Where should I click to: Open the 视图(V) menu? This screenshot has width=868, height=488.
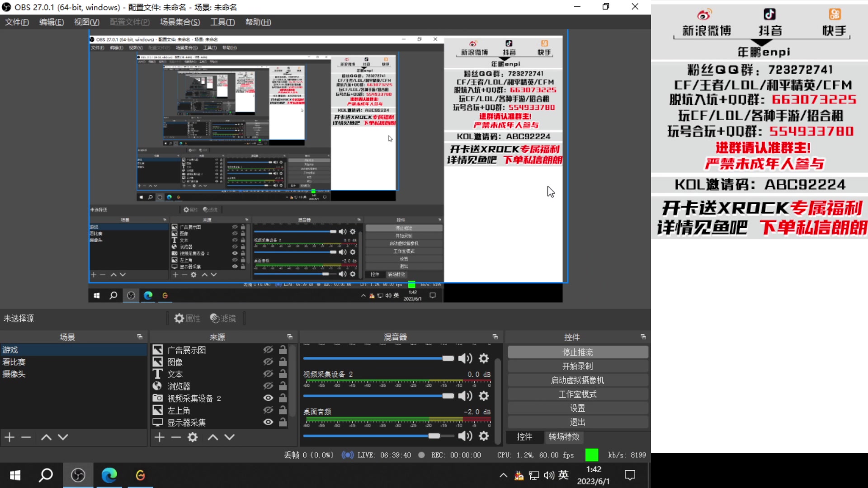pos(87,22)
